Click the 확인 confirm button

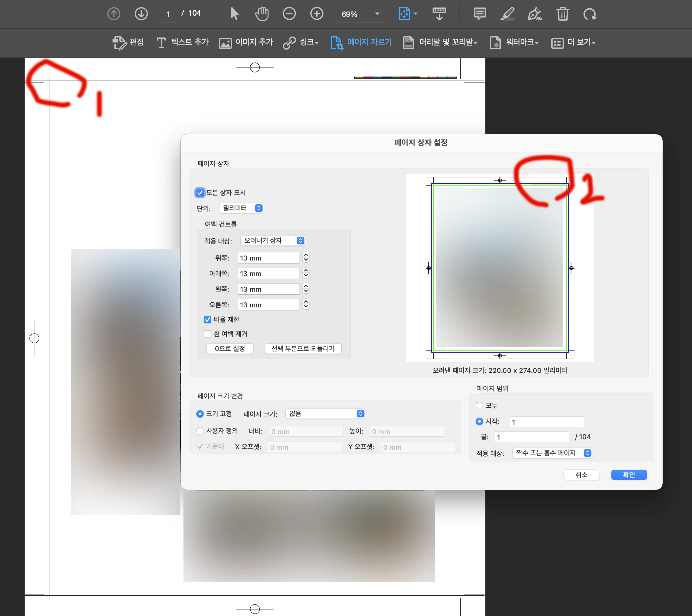[629, 474]
